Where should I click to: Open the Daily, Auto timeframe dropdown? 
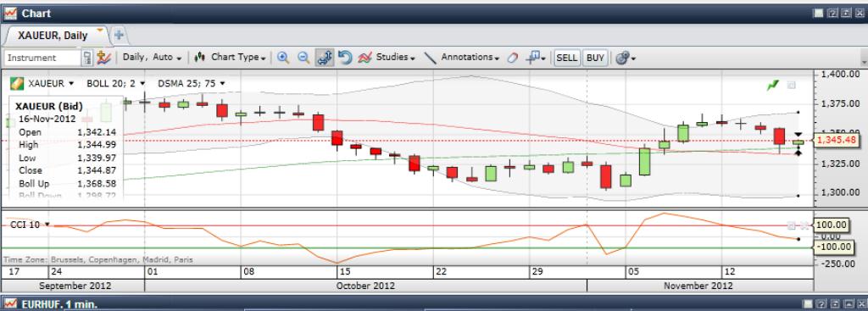[x=152, y=57]
